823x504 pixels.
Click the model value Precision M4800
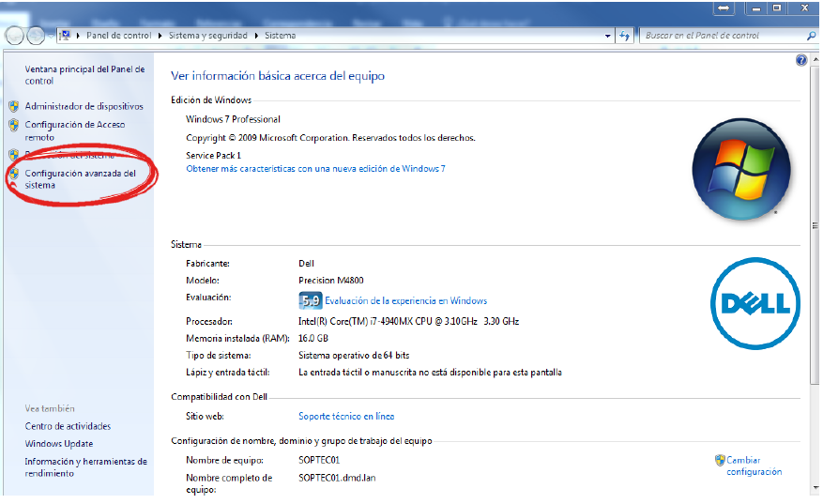pyautogui.click(x=331, y=281)
